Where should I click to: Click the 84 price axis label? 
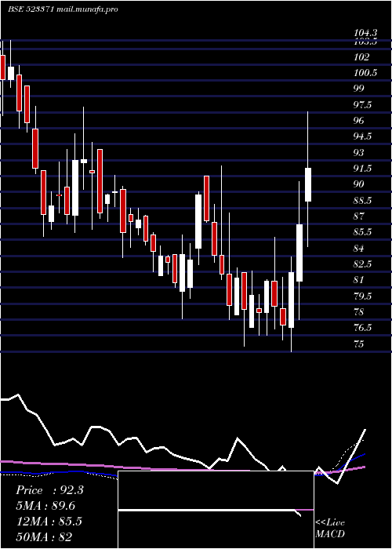pyautogui.click(x=359, y=249)
